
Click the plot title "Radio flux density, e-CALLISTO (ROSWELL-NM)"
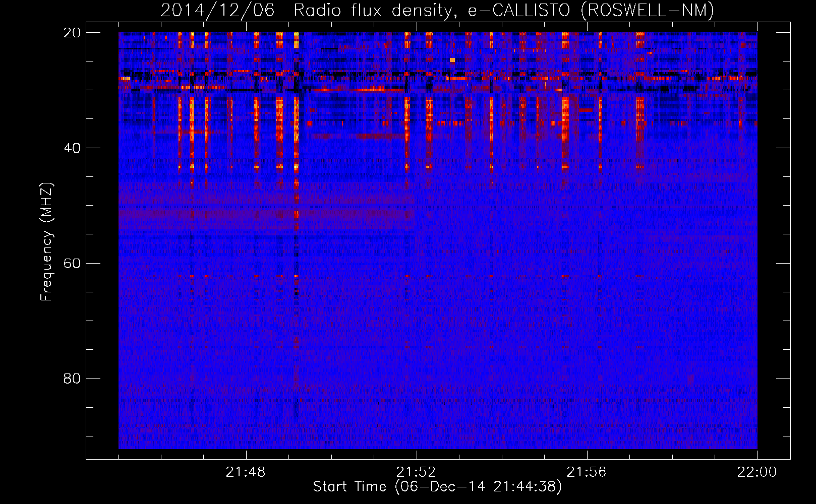pos(504,10)
